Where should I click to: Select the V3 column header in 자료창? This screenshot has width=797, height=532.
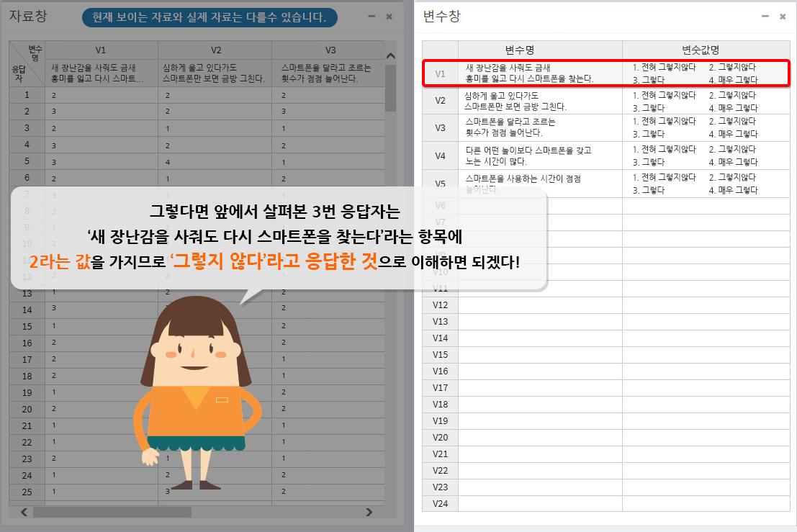[x=329, y=50]
